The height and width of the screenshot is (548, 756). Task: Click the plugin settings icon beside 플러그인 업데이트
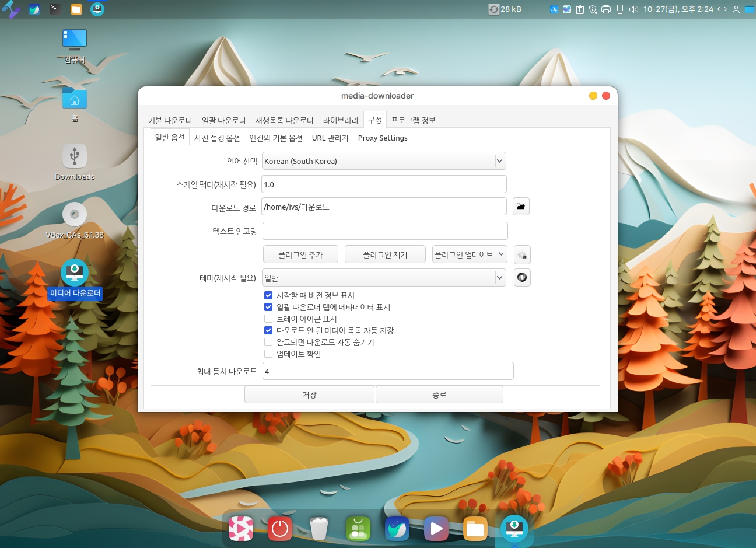pos(522,255)
